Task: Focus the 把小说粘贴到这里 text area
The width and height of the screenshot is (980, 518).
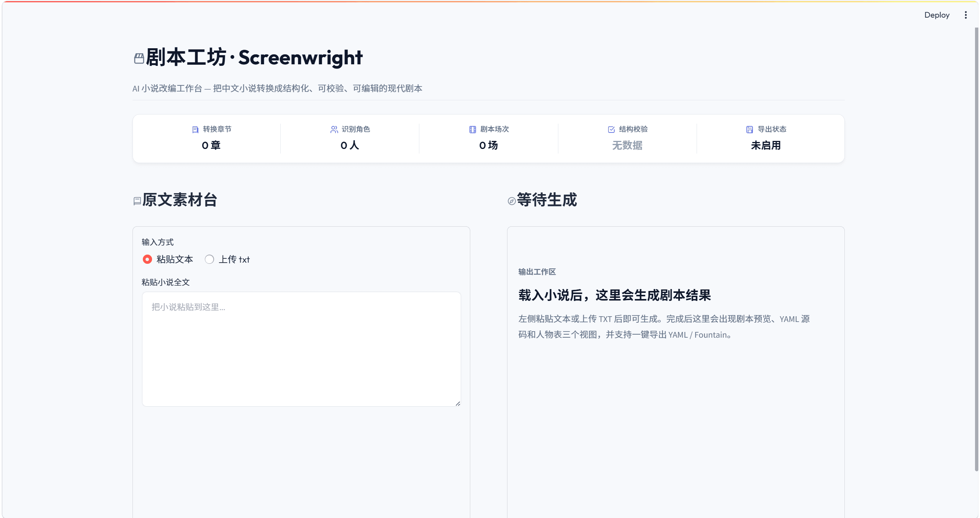Action: [301, 349]
